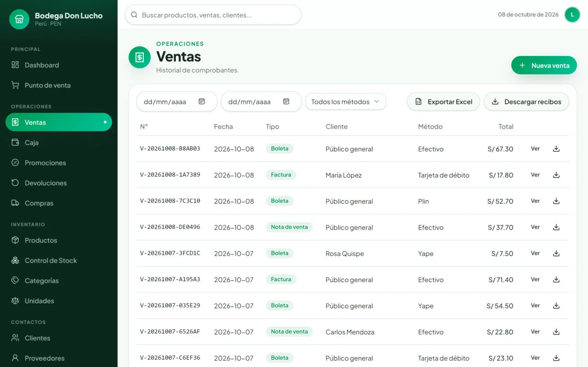Open the calendar picker in the first date field
The width and height of the screenshot is (588, 367).
(202, 102)
